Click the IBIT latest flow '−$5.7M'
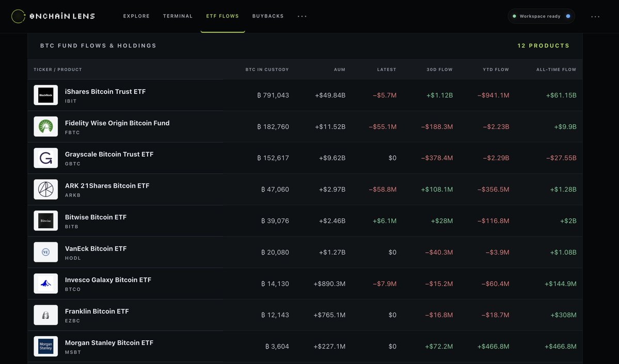The height and width of the screenshot is (364, 619). click(385, 95)
